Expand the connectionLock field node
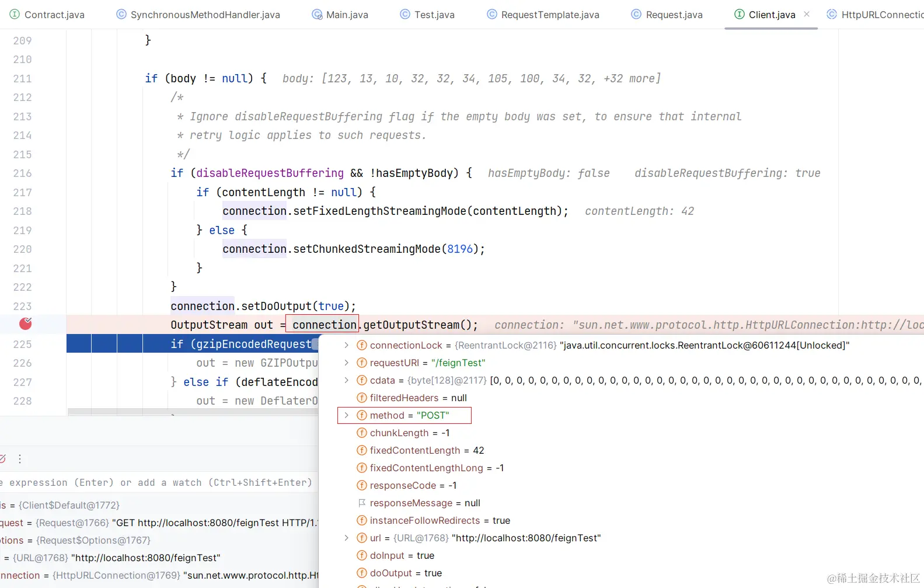The image size is (924, 588). point(346,345)
